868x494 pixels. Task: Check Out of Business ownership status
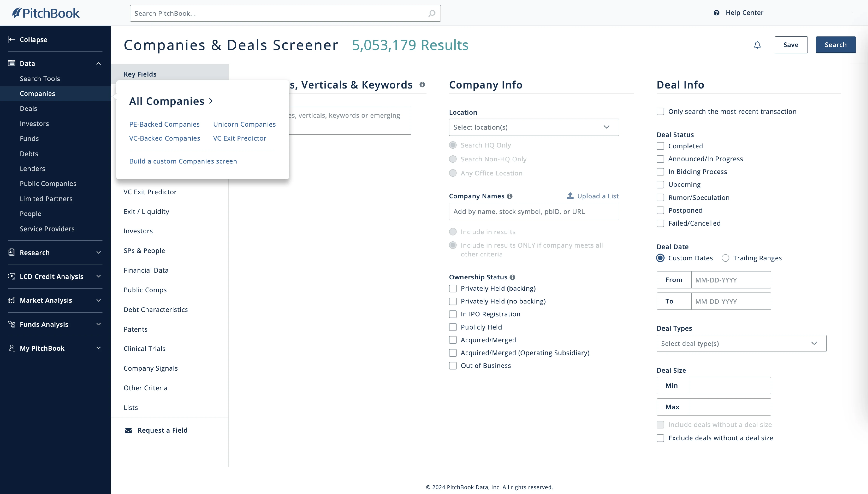click(453, 366)
